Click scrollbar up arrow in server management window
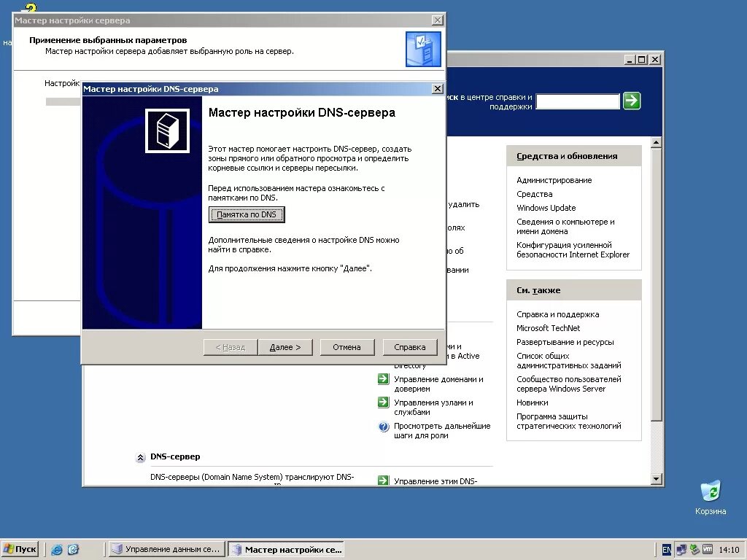 tap(656, 142)
